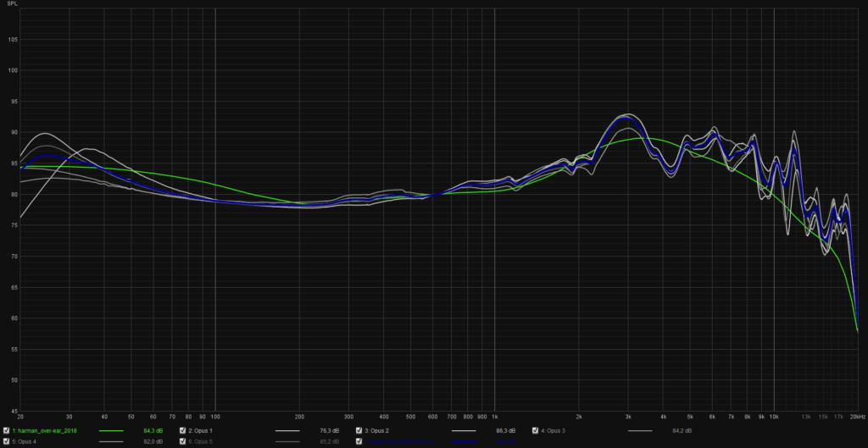Click the Opus 2 line swatch in legend
The height and width of the screenshot is (448, 868).
coord(464,430)
